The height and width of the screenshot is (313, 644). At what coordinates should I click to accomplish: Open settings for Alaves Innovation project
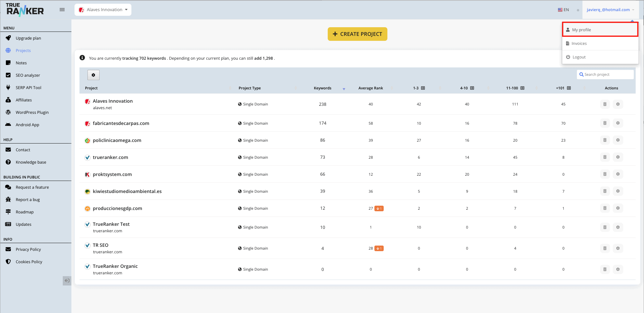tap(618, 104)
